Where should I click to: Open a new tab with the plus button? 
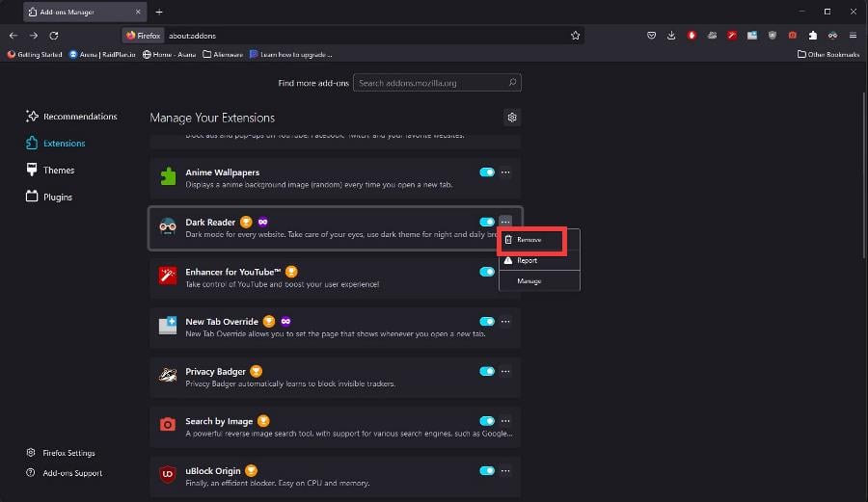[x=159, y=12]
